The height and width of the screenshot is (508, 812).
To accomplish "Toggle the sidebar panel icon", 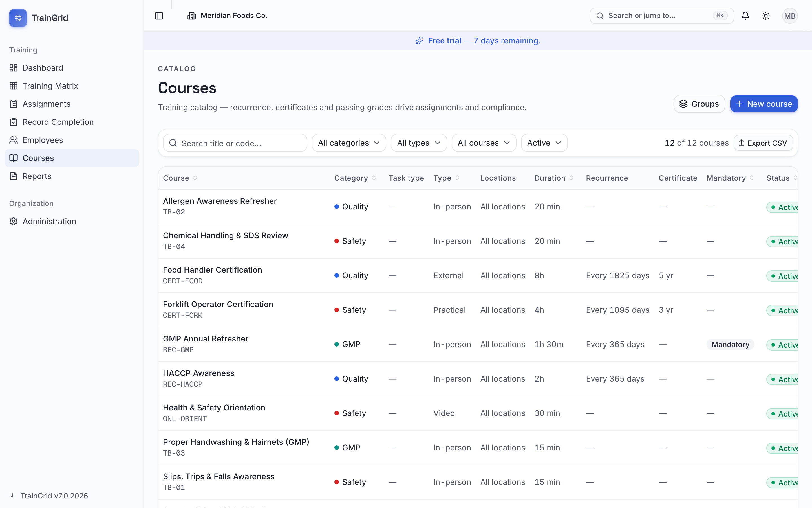I will [x=159, y=16].
